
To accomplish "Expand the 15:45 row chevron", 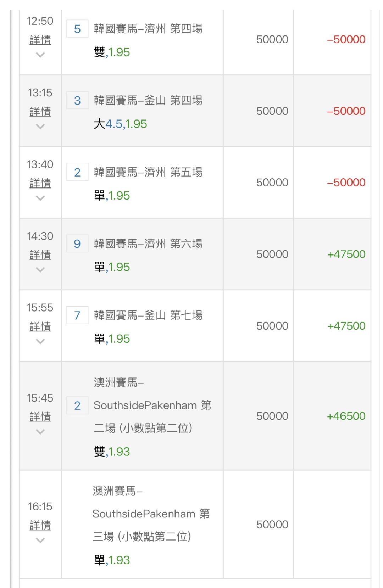I will [x=40, y=432].
